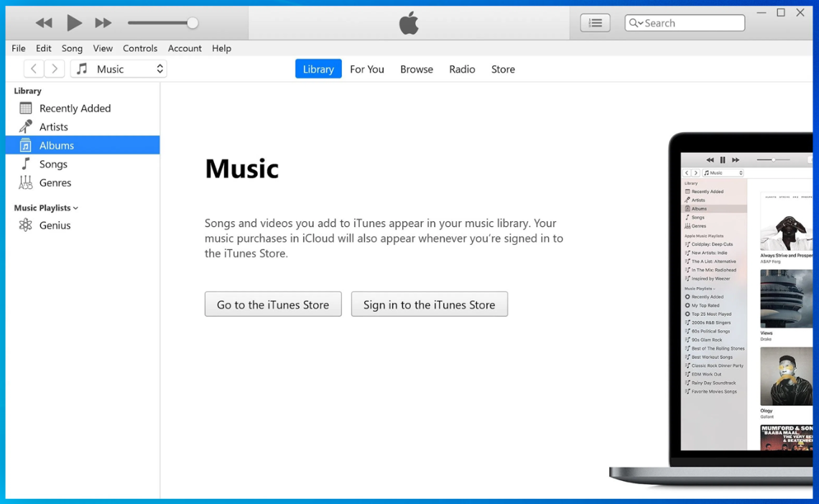Select the Artists microphone icon
Image resolution: width=819 pixels, height=504 pixels.
coord(26,127)
